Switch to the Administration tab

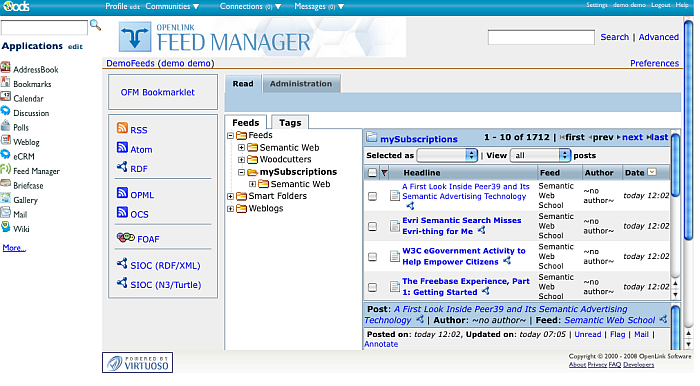pos(301,83)
